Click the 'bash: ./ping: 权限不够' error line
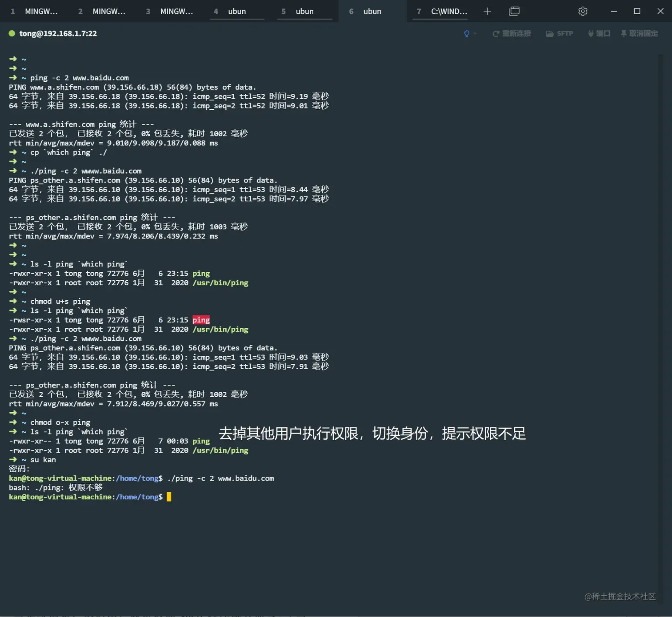The image size is (672, 617). [56, 488]
